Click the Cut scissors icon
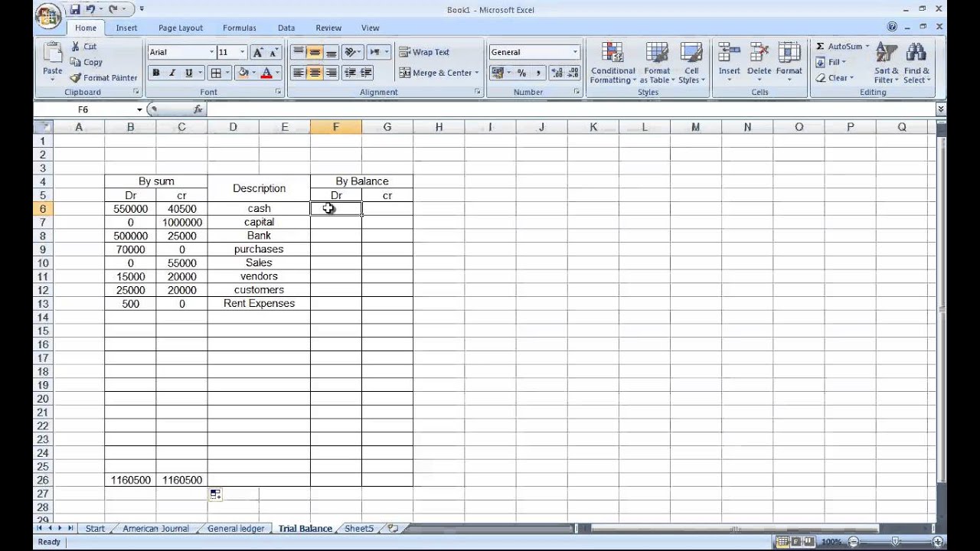Viewport: 980px width, 551px height. pos(75,47)
